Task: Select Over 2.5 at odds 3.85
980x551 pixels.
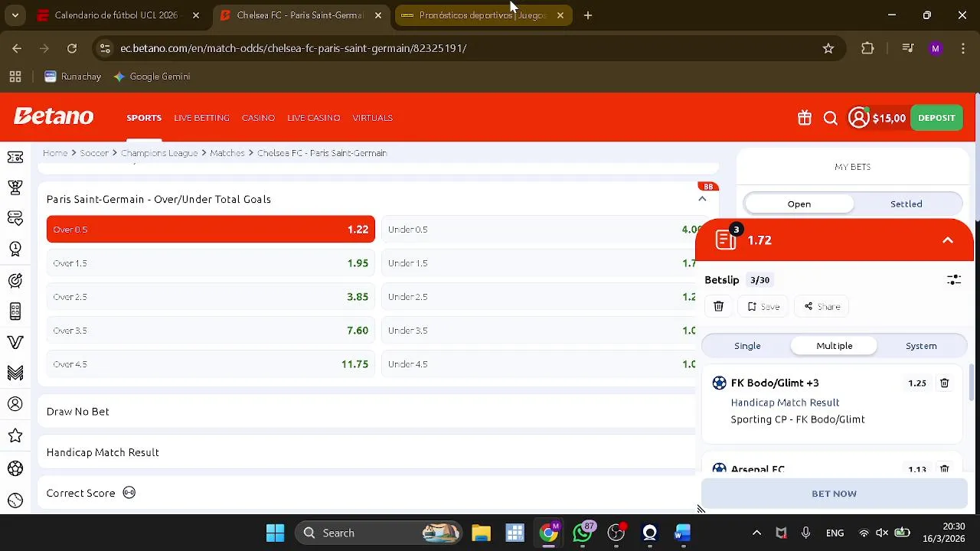Action: [211, 297]
